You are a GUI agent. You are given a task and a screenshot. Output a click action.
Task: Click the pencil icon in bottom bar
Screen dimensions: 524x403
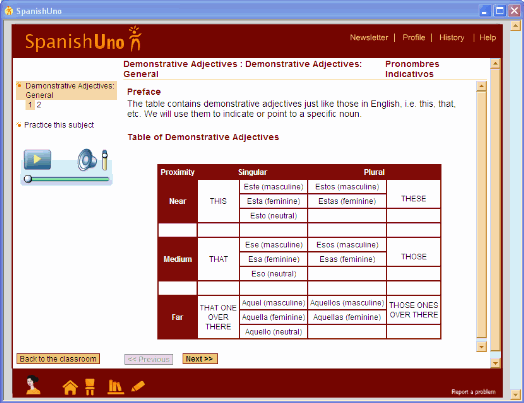138,386
